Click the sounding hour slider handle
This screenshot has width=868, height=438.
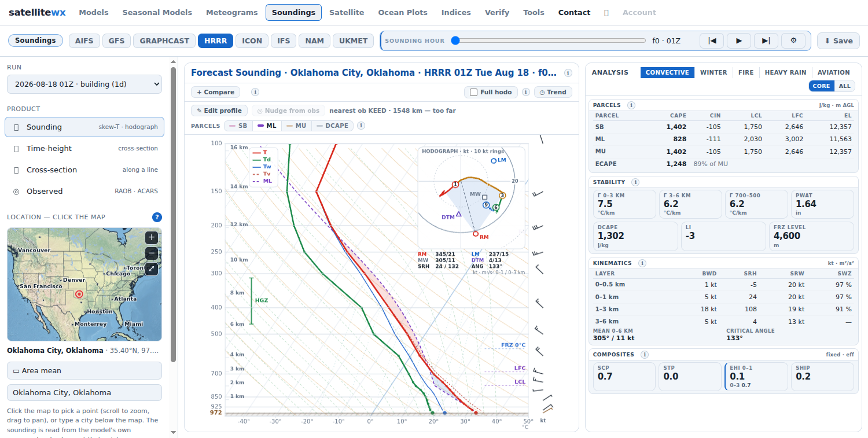coord(455,41)
